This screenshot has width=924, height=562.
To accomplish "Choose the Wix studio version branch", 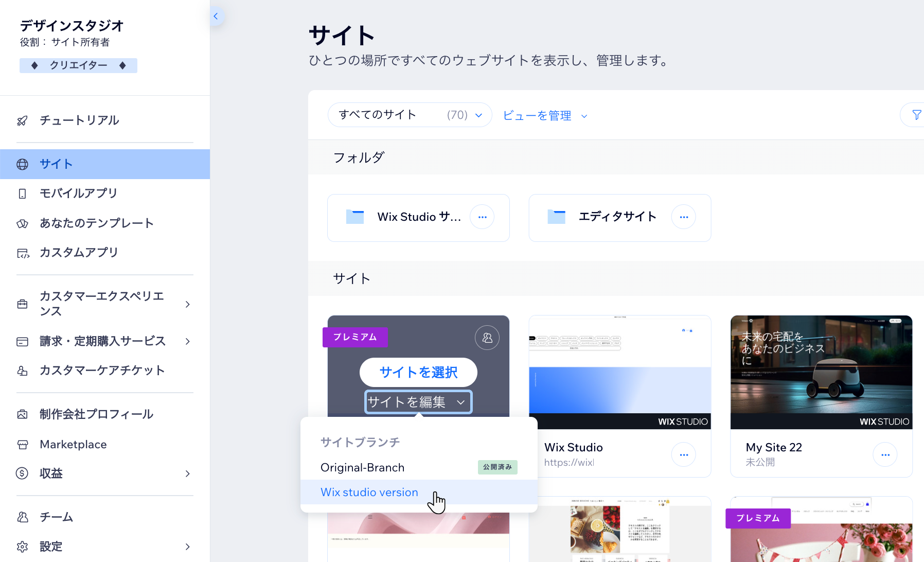I will 419,492.
